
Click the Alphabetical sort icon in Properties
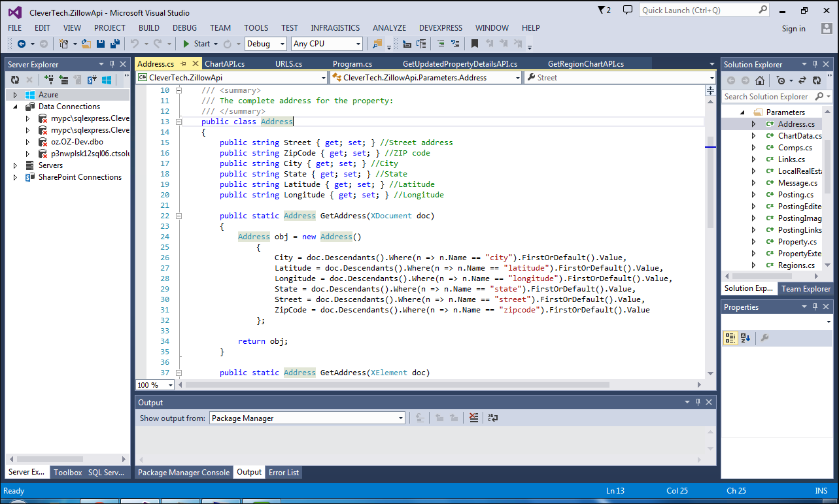[745, 338]
